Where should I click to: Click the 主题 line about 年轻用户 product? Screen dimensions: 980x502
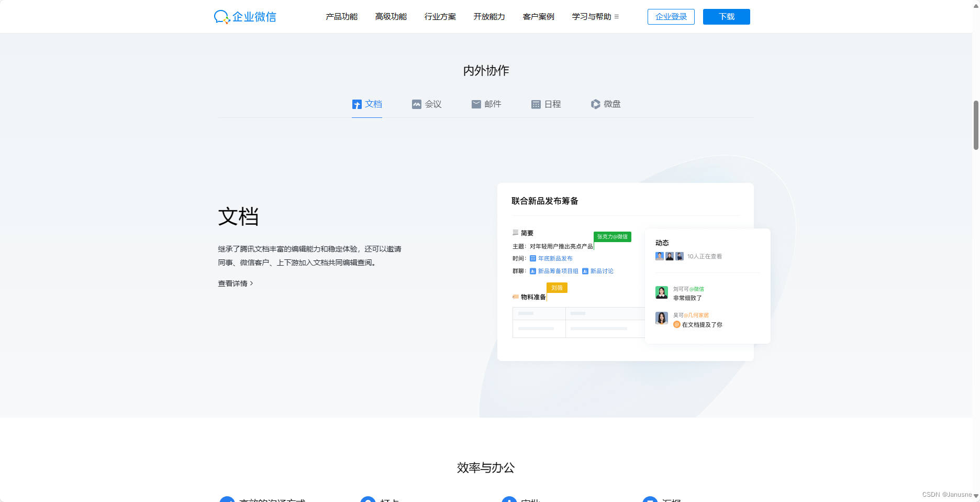point(553,246)
